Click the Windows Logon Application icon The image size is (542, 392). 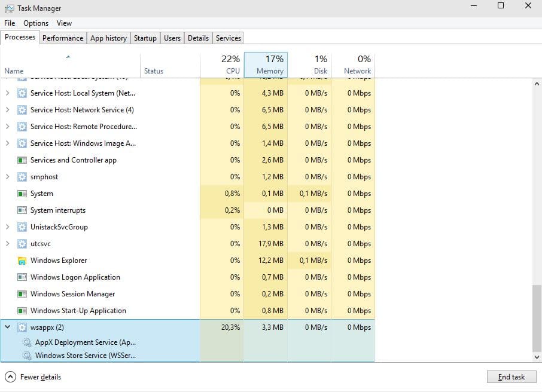[x=22, y=277]
